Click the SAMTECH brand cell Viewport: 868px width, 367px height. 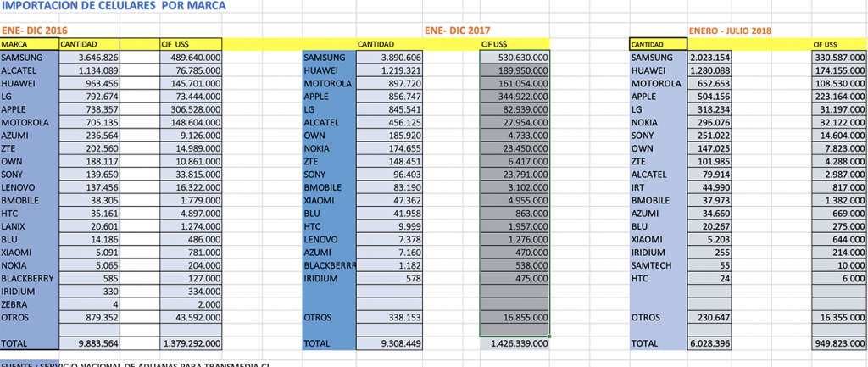(x=658, y=265)
